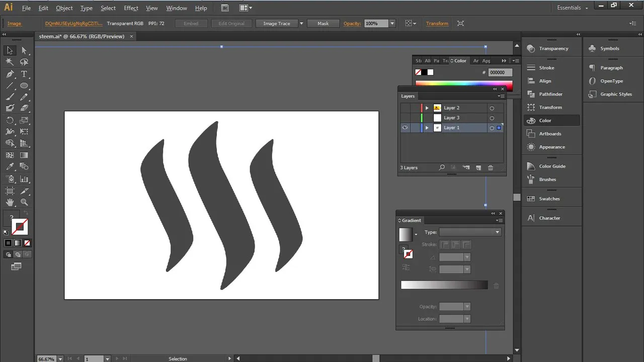
Task: Open the Window menu
Action: click(177, 8)
